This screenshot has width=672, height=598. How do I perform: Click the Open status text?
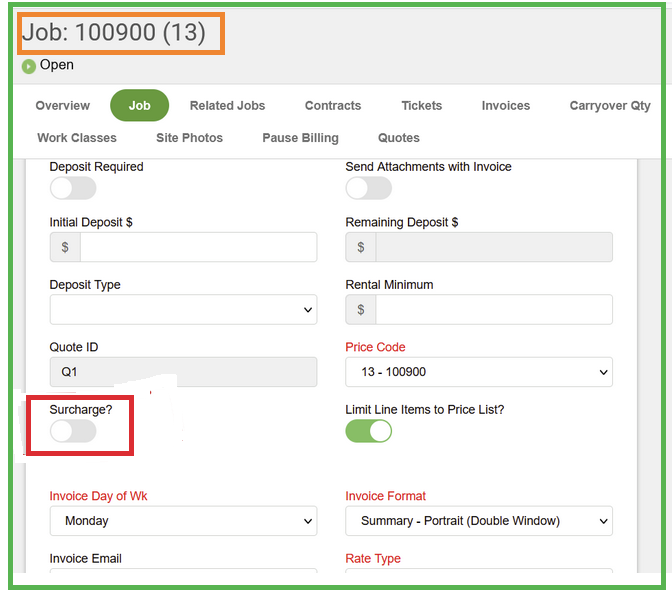tap(57, 65)
